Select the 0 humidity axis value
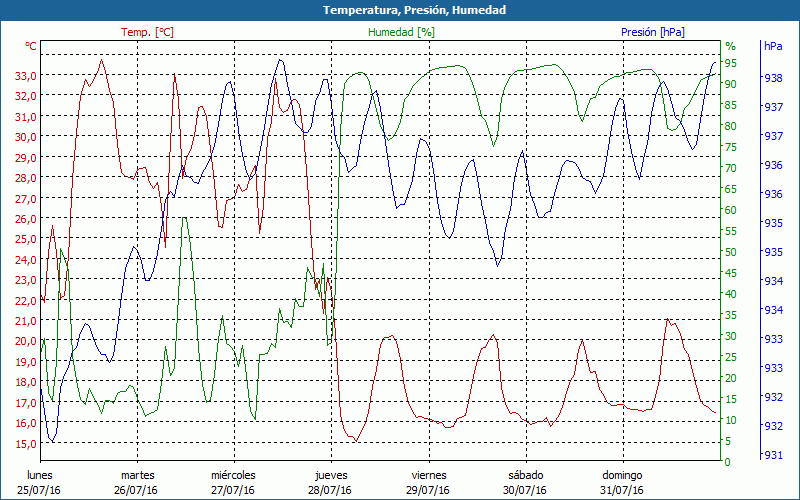 pos(728,462)
